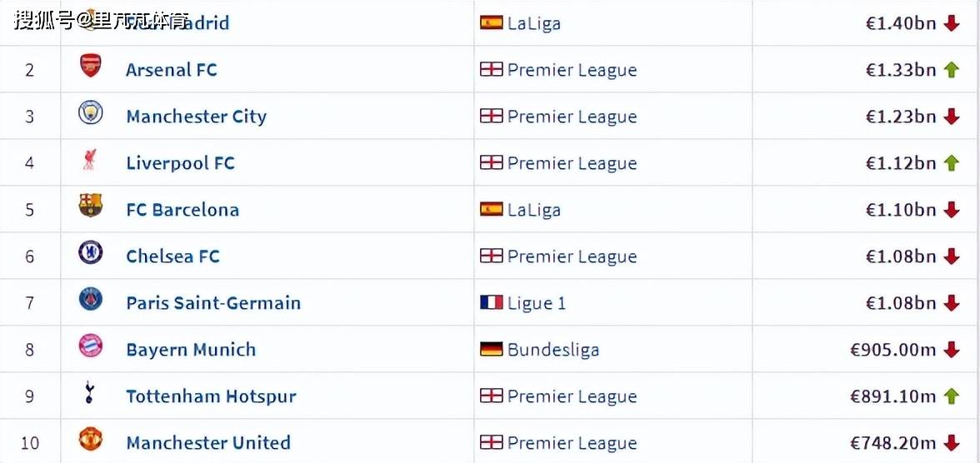The height and width of the screenshot is (463, 980).
Task: Open the Paris Saint-Germain club link
Action: coord(213,303)
